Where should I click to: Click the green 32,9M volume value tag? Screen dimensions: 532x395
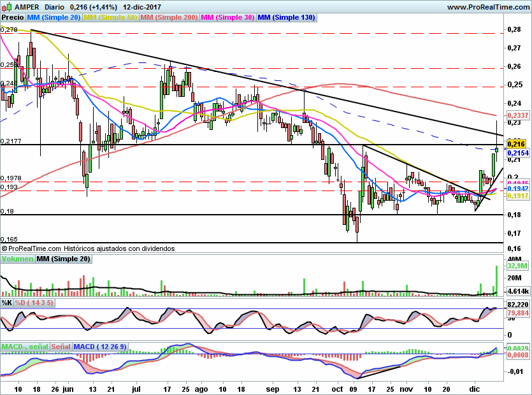click(517, 266)
